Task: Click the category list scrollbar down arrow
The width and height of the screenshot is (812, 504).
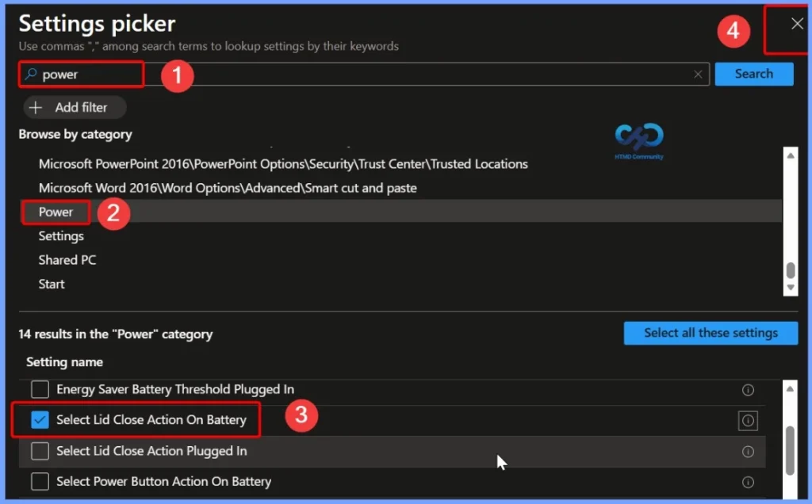Action: click(790, 288)
